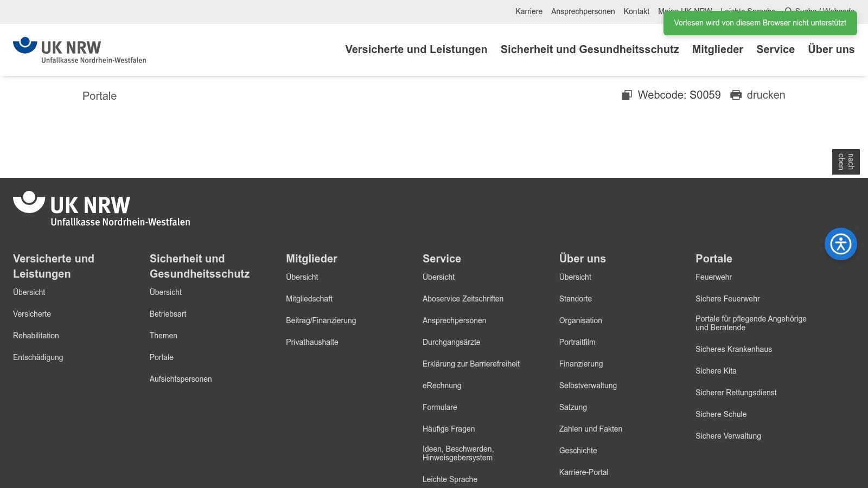Click 'Portale für pflegende Angehörige und Beratende'
Screen dimensions: 868x488
tap(751, 323)
